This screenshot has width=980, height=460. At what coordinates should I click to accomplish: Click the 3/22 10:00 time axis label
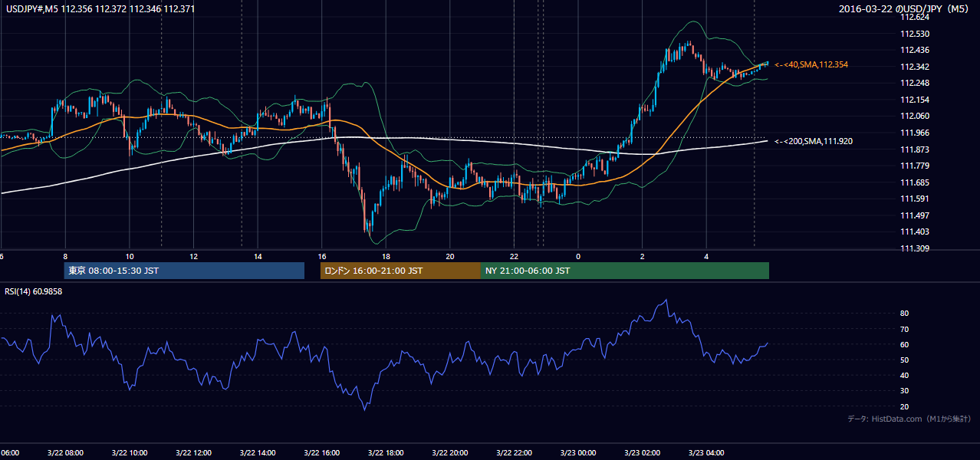point(129,453)
